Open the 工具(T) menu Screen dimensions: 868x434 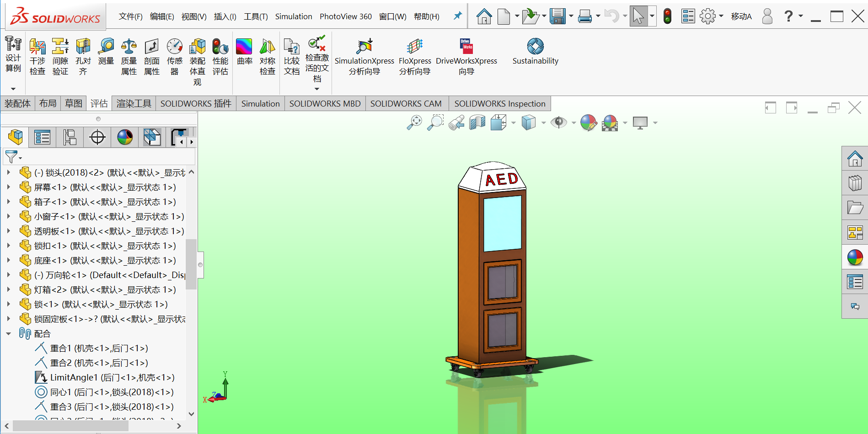(x=256, y=16)
